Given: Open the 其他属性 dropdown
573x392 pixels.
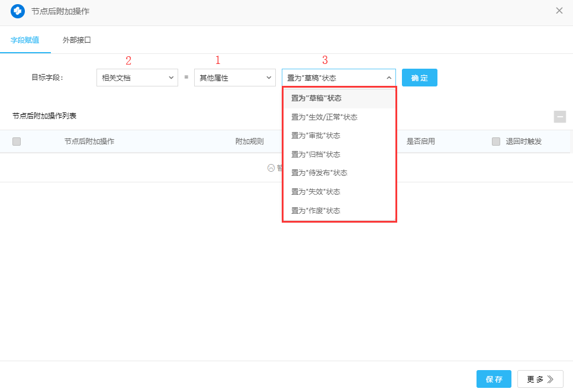Looking at the screenshot, I should coord(235,78).
